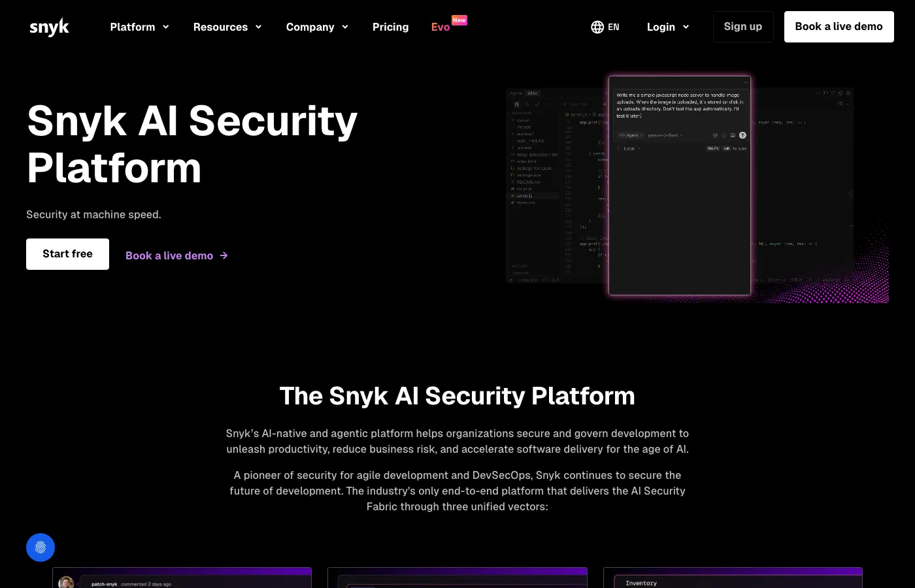Expand the node_modules folder in the file tree
Screen dimensions: 915x588
531,141
